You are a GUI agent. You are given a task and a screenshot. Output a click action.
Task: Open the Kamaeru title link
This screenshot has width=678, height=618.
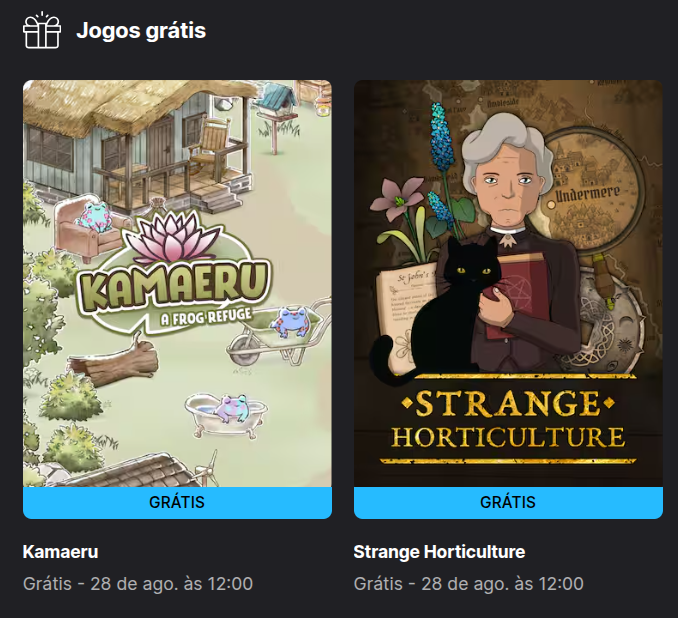[61, 552]
